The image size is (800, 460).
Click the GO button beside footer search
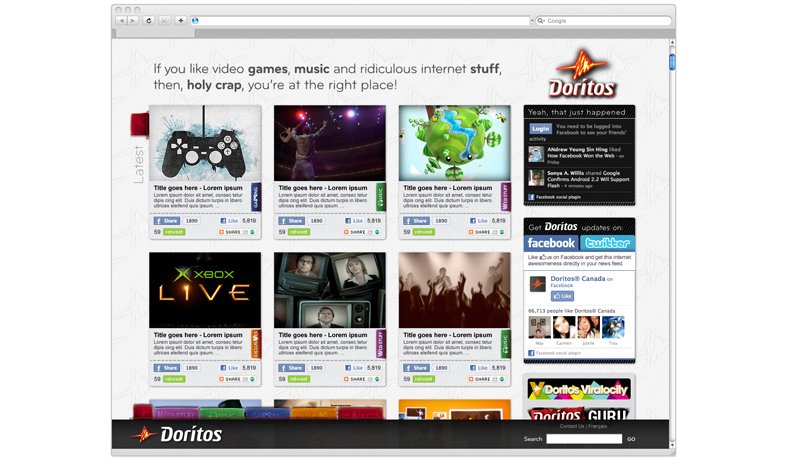(631, 439)
